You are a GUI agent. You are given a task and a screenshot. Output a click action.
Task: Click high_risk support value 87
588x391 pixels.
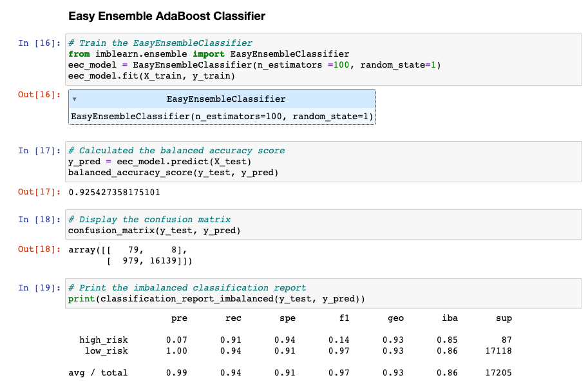tap(507, 340)
